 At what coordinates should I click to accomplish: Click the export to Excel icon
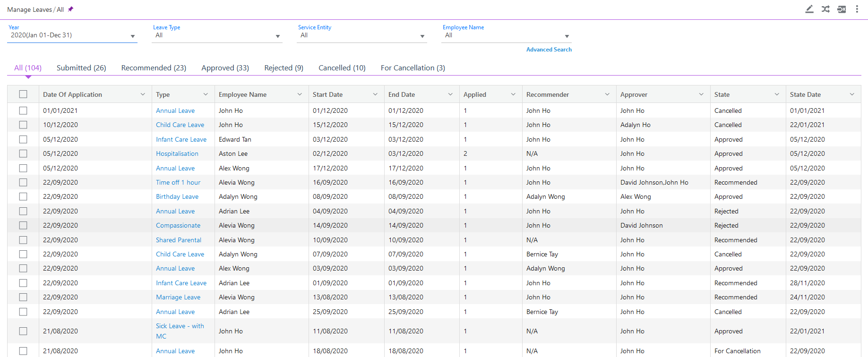pos(842,9)
